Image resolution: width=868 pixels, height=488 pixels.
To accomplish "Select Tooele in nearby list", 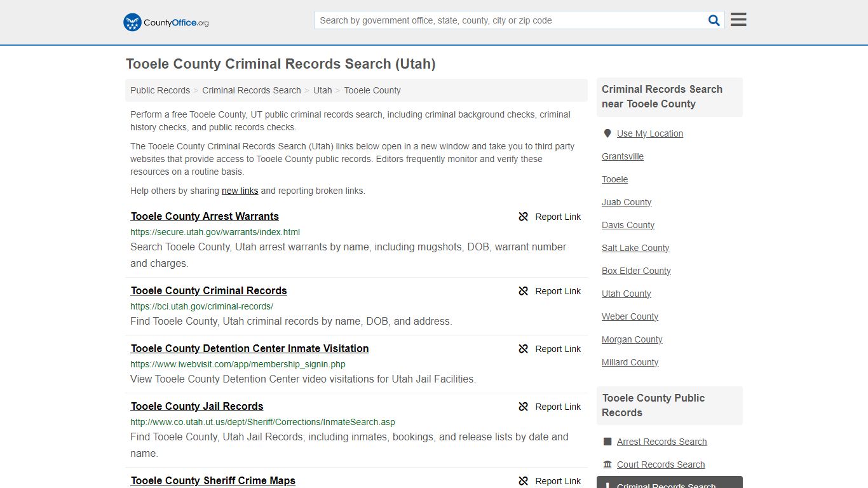I will point(614,179).
